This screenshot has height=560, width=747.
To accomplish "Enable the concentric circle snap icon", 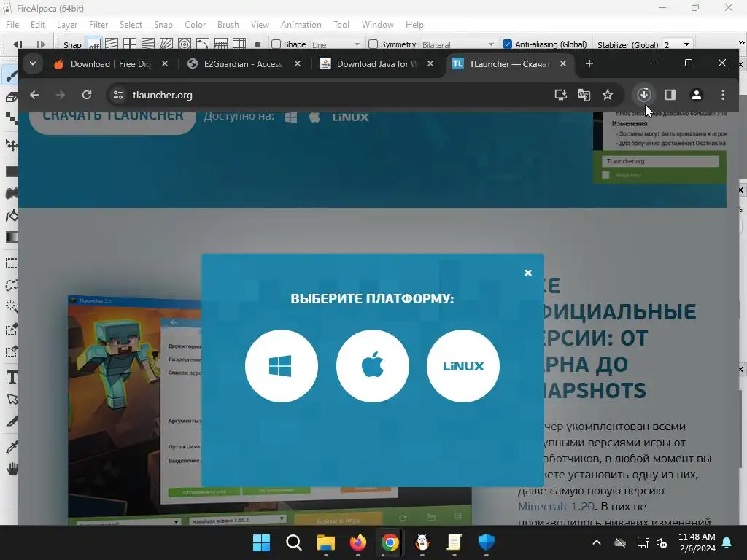I will [185, 44].
